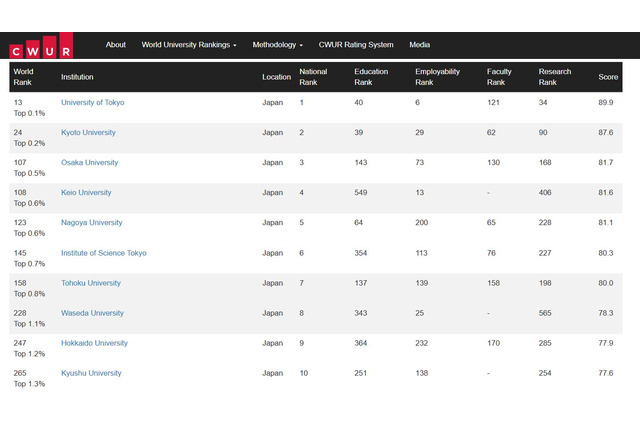Image resolution: width=640 pixels, height=426 pixels.
Task: Select Kyoto University score 87.6
Action: 606,133
